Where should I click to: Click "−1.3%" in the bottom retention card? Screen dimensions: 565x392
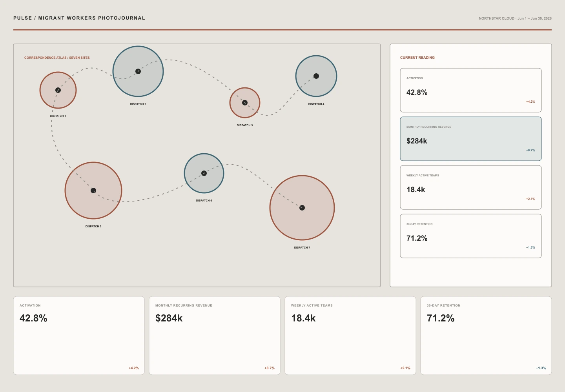541,368
